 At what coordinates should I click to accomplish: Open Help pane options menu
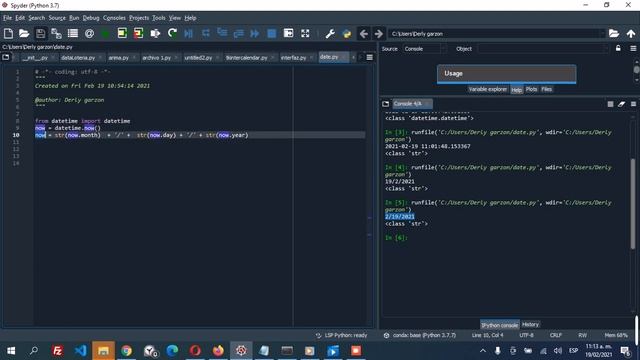(633, 49)
